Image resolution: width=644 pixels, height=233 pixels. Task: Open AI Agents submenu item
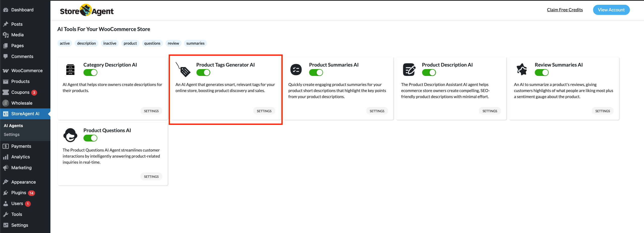(13, 126)
